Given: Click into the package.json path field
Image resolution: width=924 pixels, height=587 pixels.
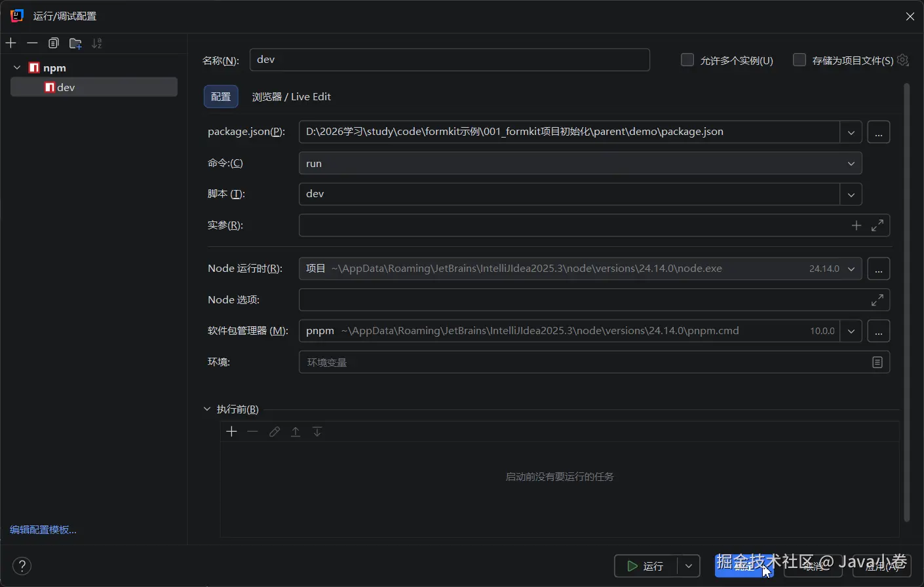Looking at the screenshot, I should click(x=569, y=132).
